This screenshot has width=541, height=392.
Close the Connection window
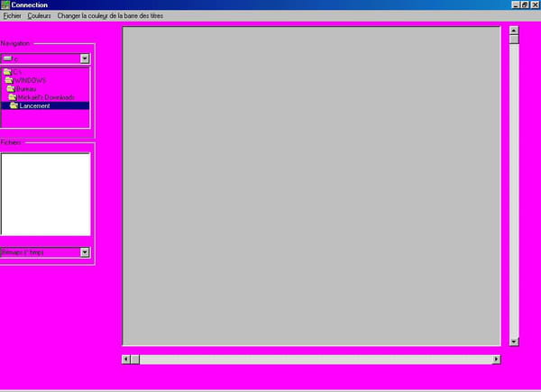point(535,5)
